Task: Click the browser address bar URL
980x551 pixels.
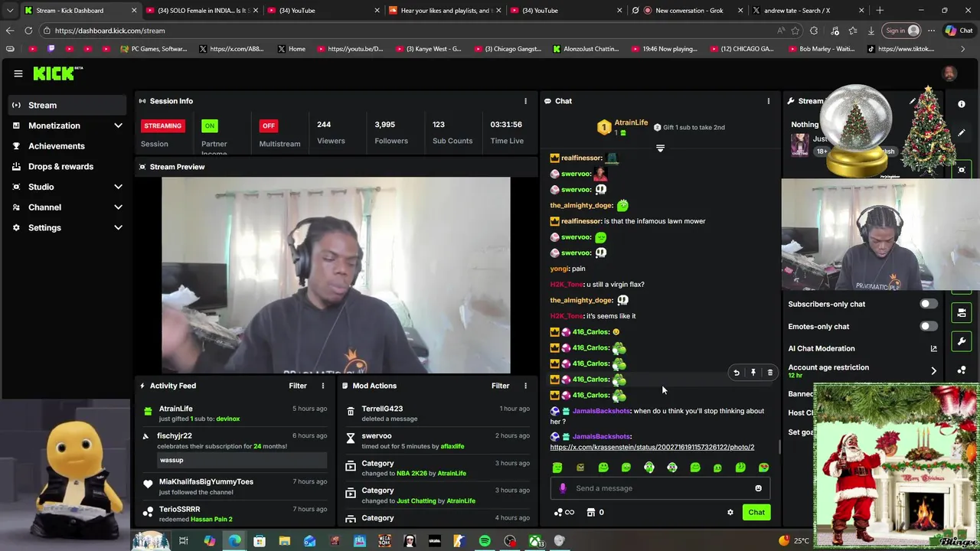Action: click(109, 31)
